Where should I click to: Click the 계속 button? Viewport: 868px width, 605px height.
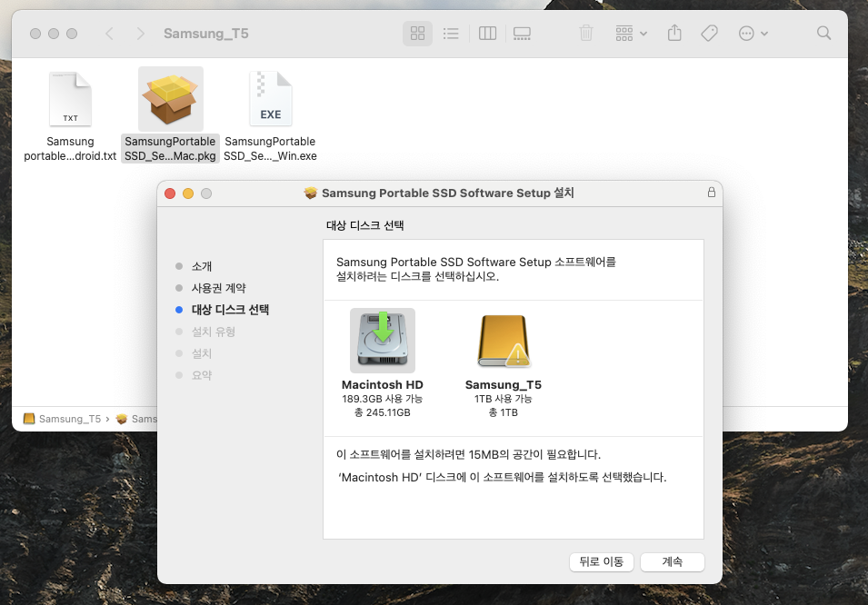[x=672, y=561]
